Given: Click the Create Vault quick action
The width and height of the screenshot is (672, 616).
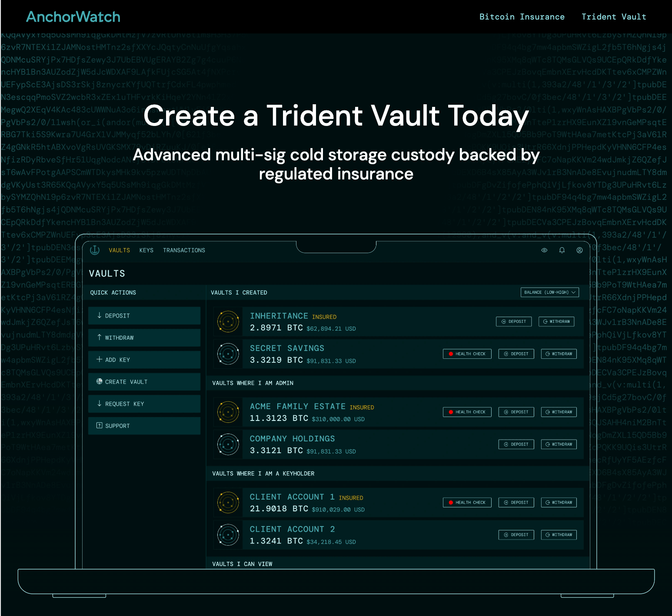Looking at the screenshot, I should 144,382.
